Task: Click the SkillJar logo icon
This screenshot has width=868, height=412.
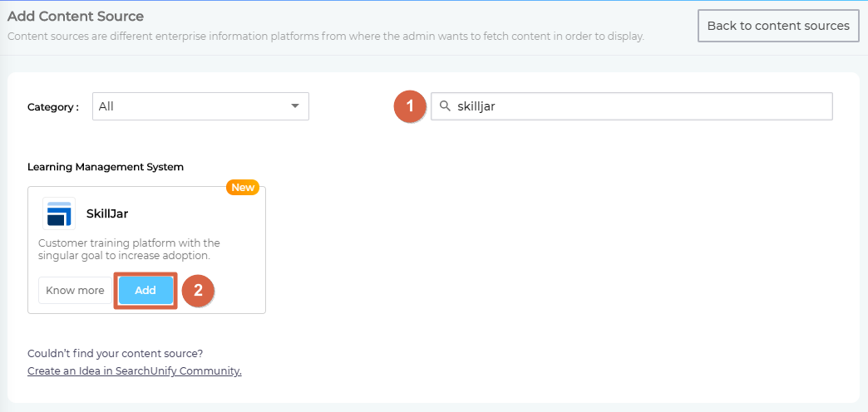Action: 59,213
